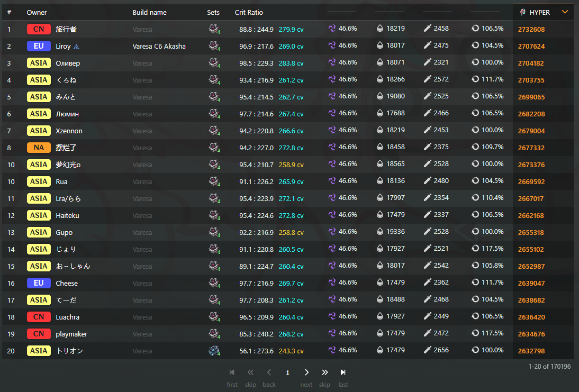Select the row for player playmaker
This screenshot has width=579, height=392.
click(71, 334)
